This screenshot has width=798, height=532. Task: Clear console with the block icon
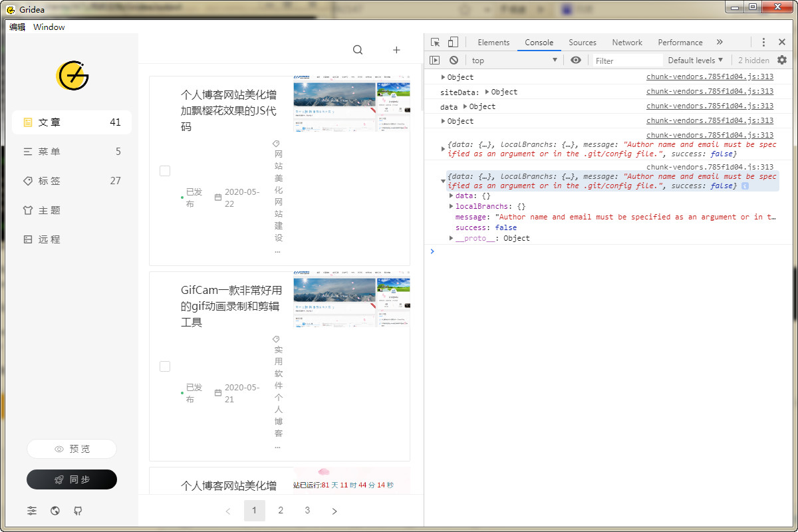(x=454, y=60)
